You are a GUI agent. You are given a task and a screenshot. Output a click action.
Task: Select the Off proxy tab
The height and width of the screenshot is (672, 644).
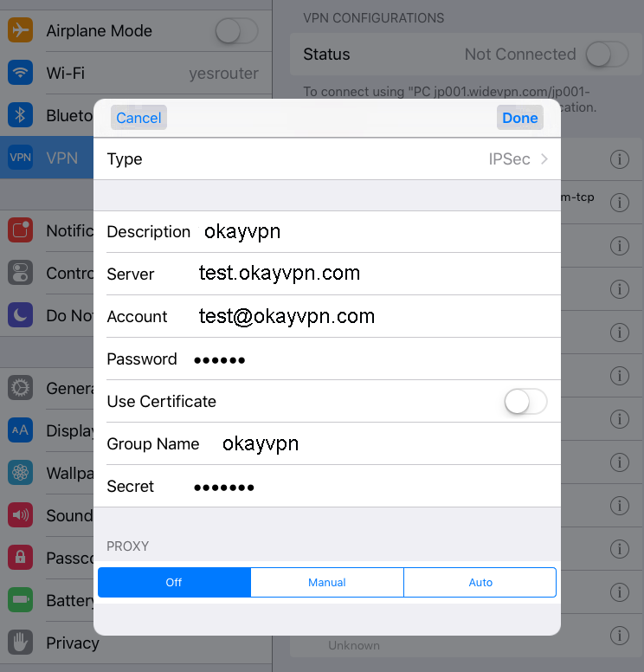(174, 583)
